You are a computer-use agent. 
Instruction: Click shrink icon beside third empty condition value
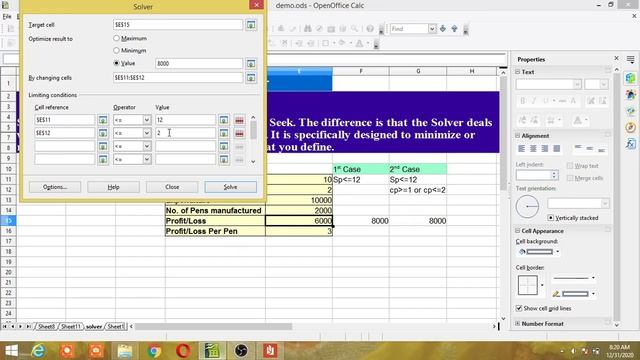pyautogui.click(x=224, y=146)
